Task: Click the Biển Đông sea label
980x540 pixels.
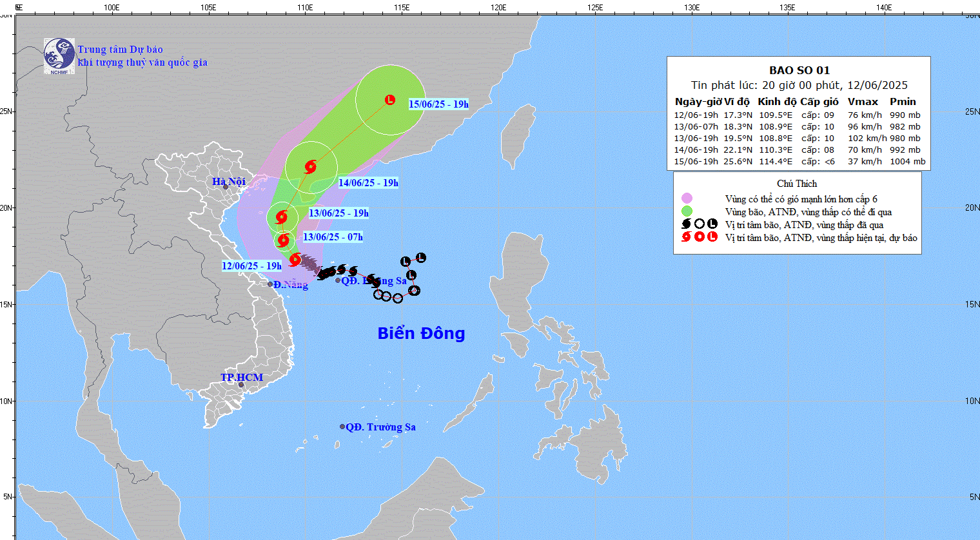Action: pyautogui.click(x=421, y=333)
